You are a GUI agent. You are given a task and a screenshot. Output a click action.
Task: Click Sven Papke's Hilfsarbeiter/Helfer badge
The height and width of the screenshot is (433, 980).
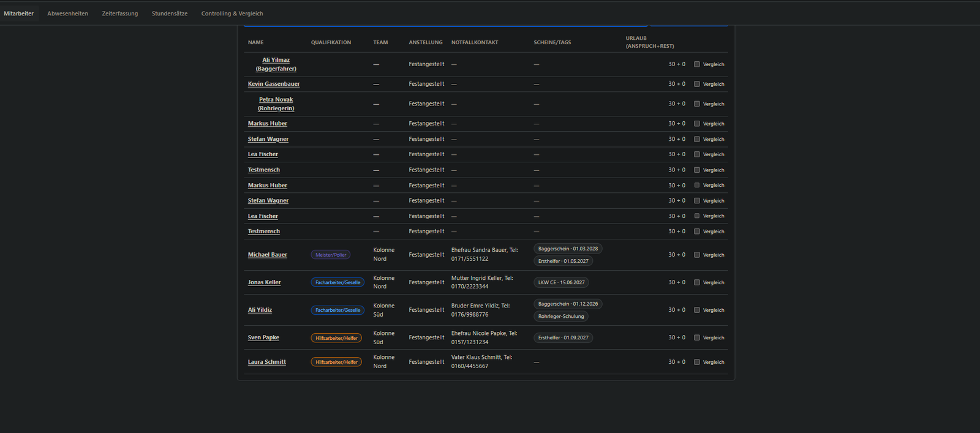pos(336,338)
